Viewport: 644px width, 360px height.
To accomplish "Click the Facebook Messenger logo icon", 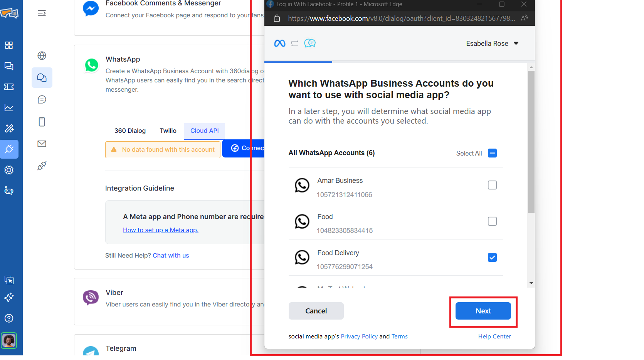I will (x=91, y=8).
